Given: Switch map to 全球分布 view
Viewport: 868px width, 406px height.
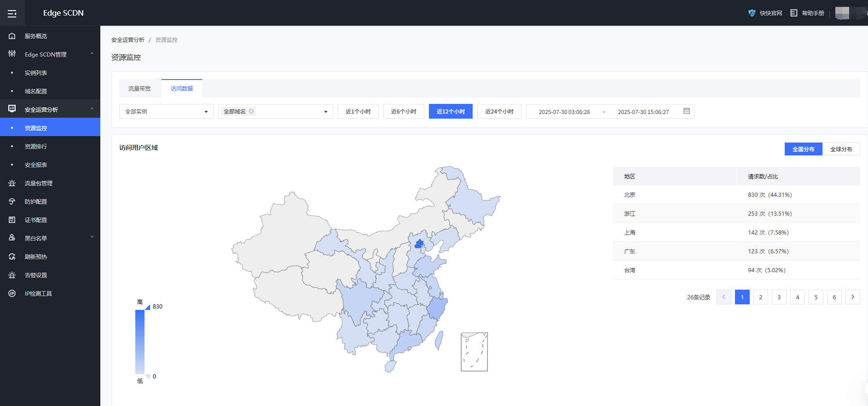Looking at the screenshot, I should [841, 149].
